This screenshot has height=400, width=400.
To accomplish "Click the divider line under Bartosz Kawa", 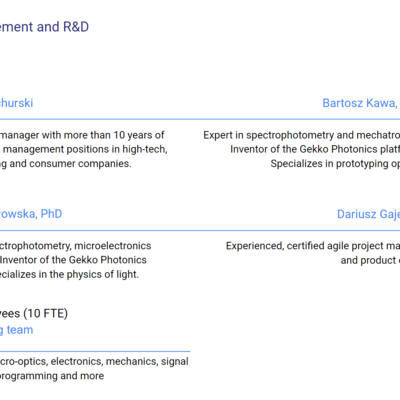I will click(x=300, y=119).
